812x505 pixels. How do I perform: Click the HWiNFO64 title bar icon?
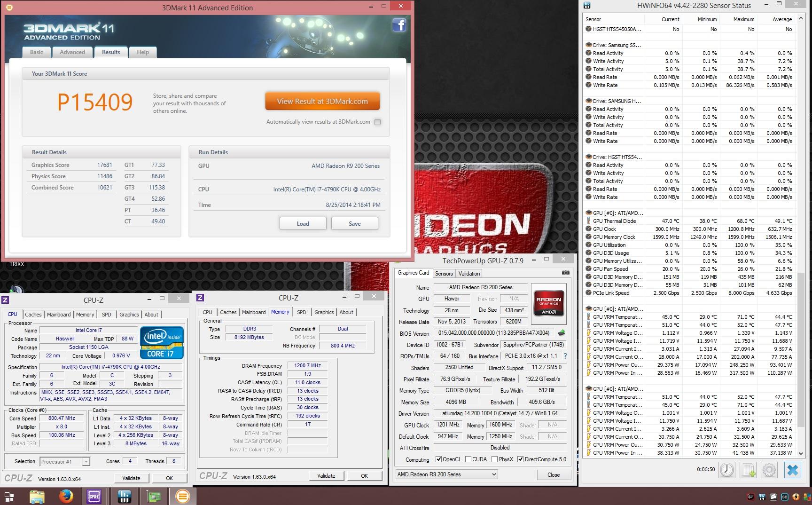click(587, 6)
